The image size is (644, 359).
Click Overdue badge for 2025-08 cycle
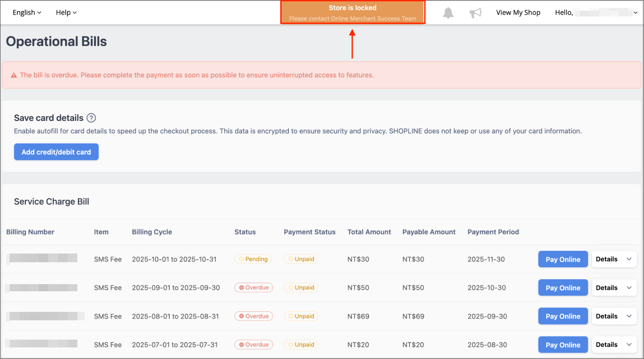(x=254, y=316)
